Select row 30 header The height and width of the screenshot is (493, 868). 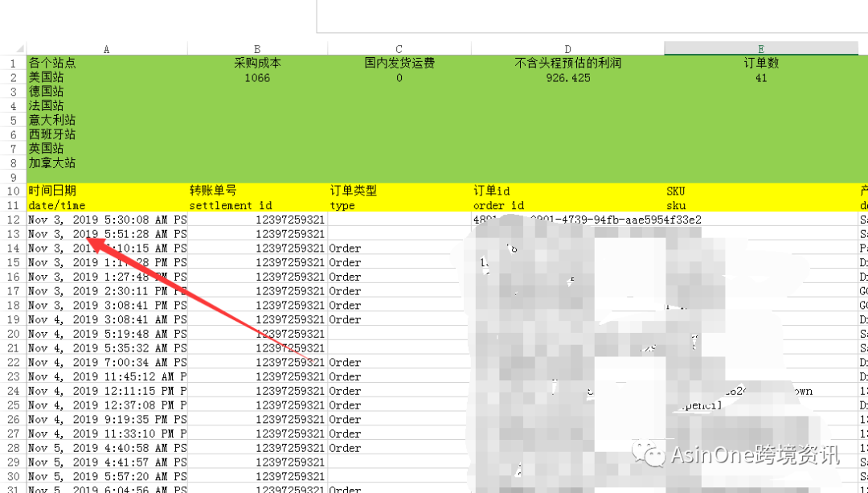coord(14,476)
